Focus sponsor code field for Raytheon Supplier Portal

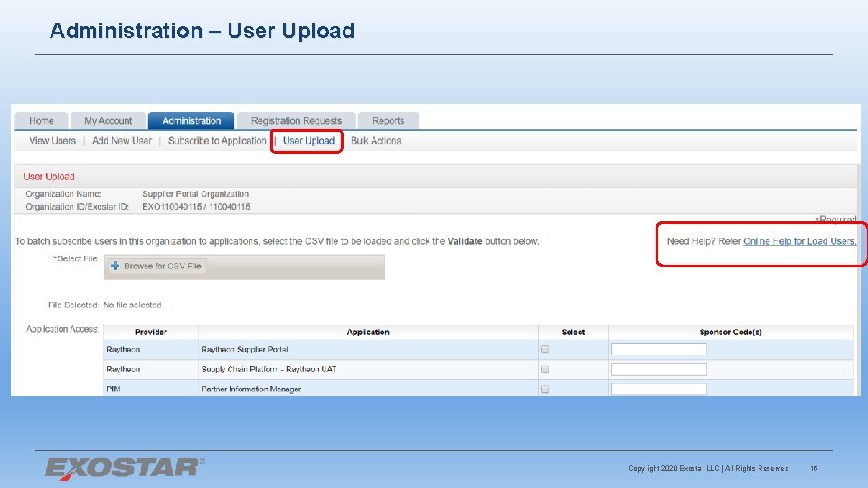[x=659, y=350]
